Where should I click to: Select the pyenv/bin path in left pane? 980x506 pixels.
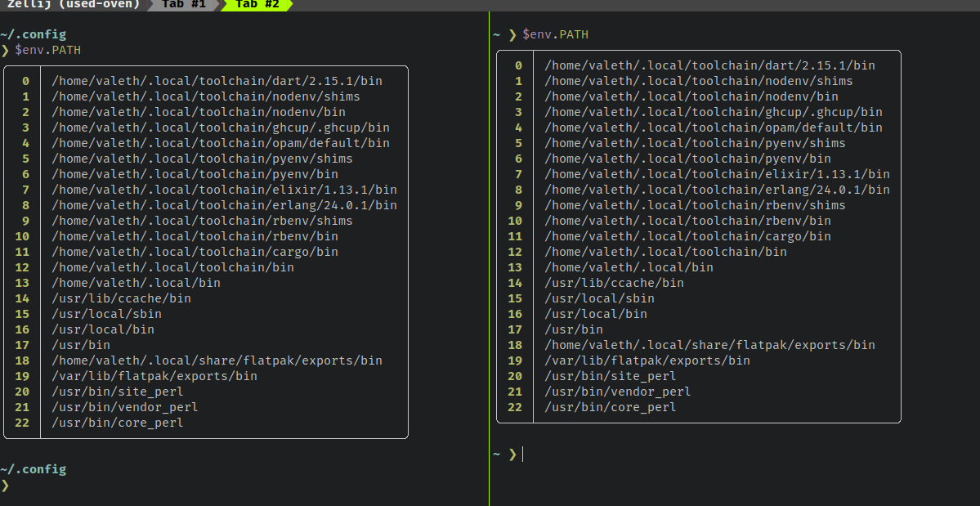pos(195,174)
